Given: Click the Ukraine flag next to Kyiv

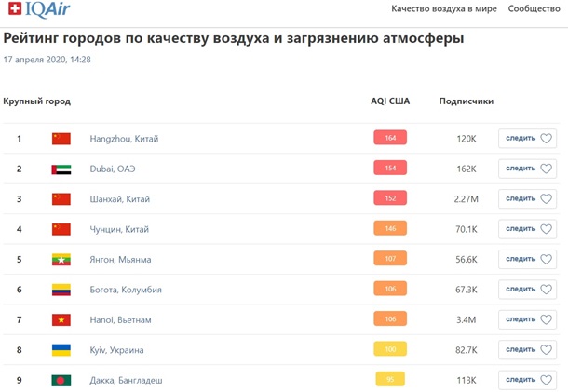Looking at the screenshot, I should (x=61, y=350).
